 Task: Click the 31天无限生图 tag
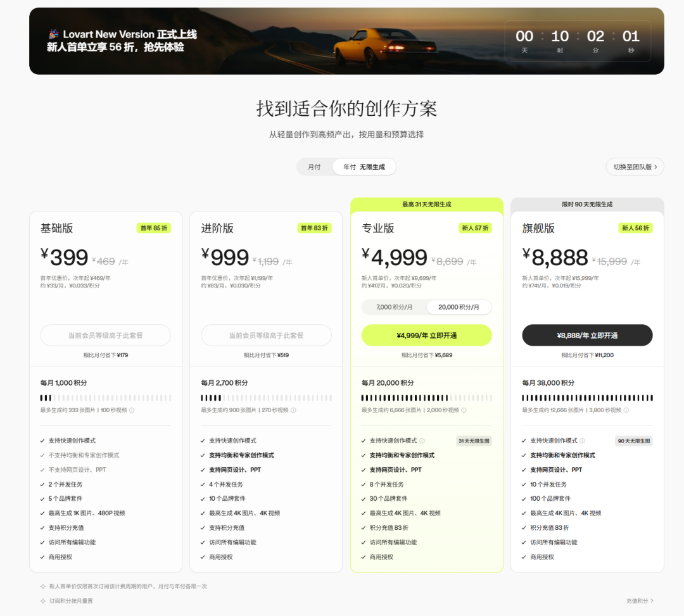pos(474,441)
